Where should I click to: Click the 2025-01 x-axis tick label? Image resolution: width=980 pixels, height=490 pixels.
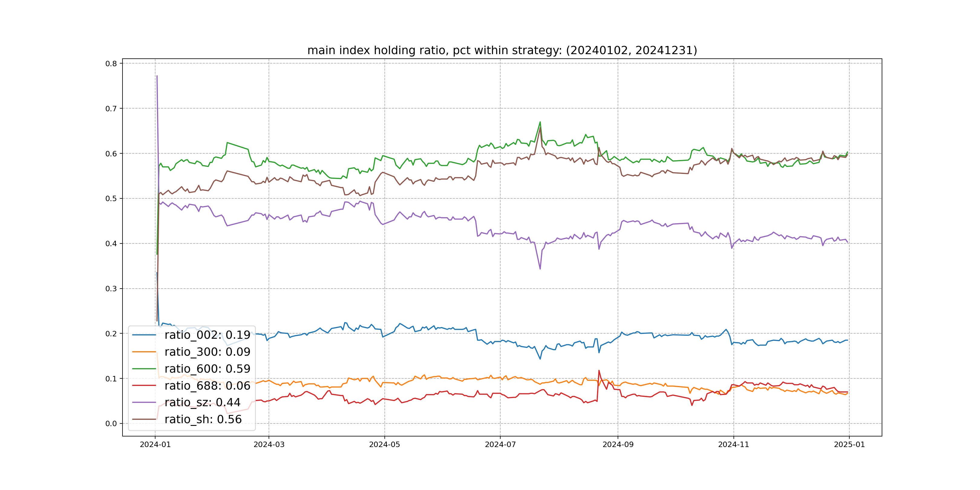849,445
